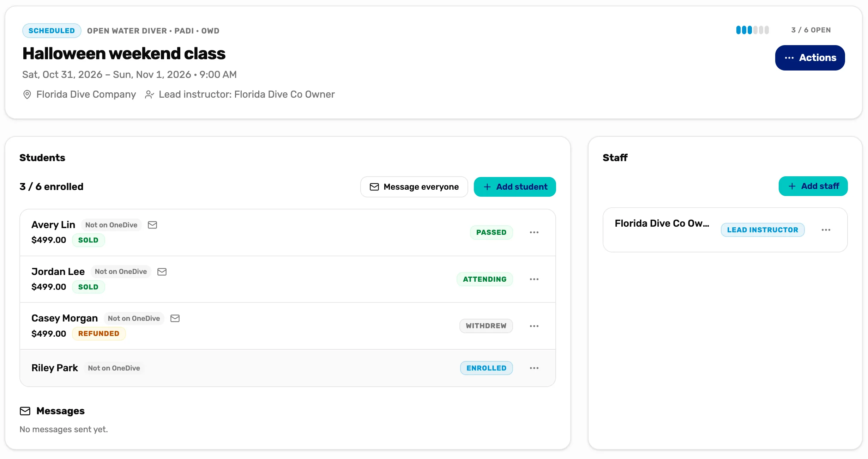Viewport: 868px width, 459px height.
Task: Open Riley Park's three-dot options
Action: [534, 368]
